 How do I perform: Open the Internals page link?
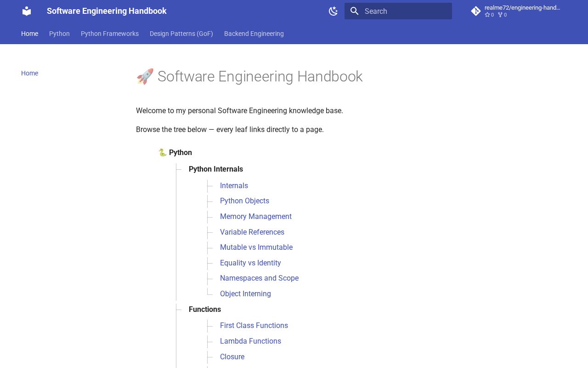point(234,185)
